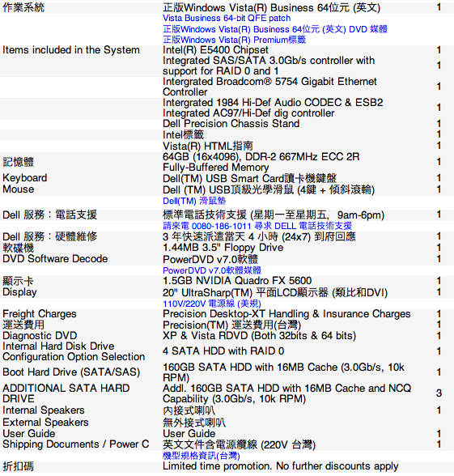The image size is (454, 476).
Task: Select the 'PowerDVD v7.0軟體' entry
Action: tap(210, 259)
